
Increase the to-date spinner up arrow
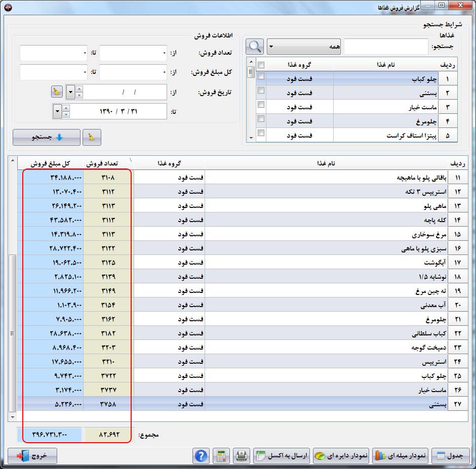(x=66, y=108)
